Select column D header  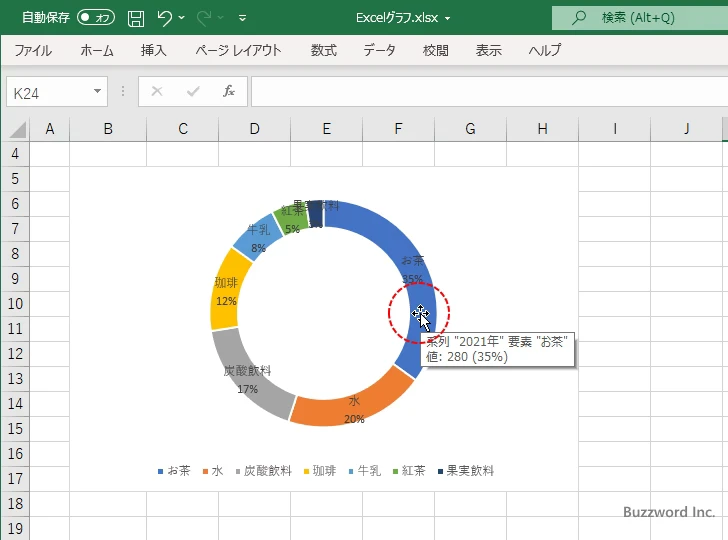[254, 129]
